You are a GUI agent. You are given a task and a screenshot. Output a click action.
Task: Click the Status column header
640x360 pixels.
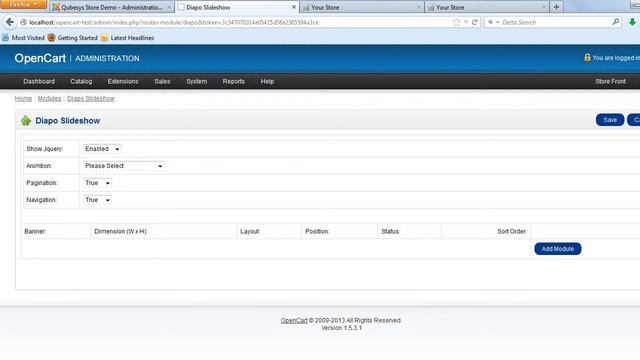[391, 231]
